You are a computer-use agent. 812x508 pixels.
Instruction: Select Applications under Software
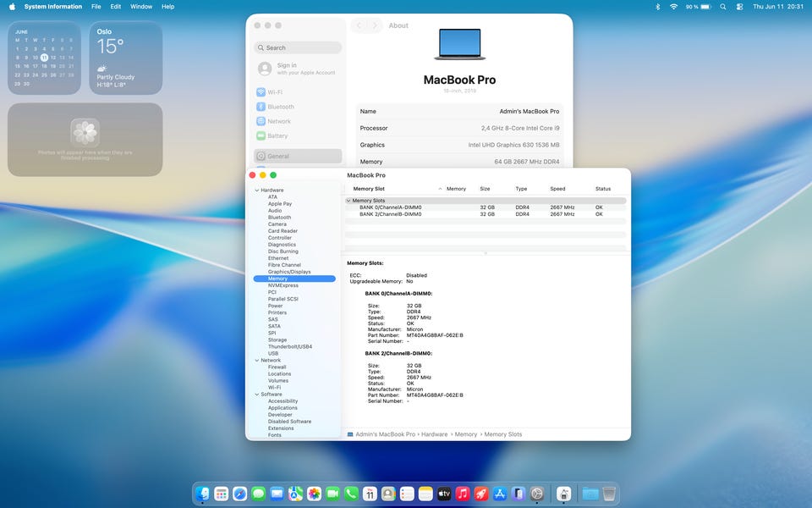tap(283, 408)
